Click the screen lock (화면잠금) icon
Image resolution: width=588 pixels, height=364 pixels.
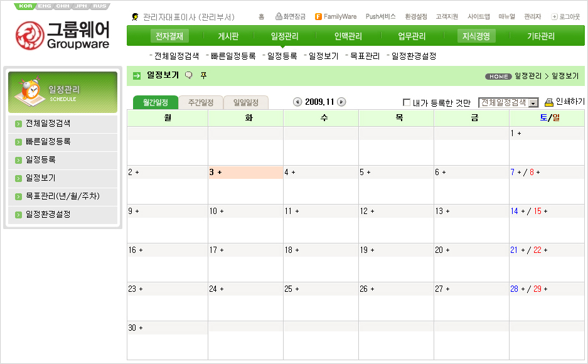279,17
